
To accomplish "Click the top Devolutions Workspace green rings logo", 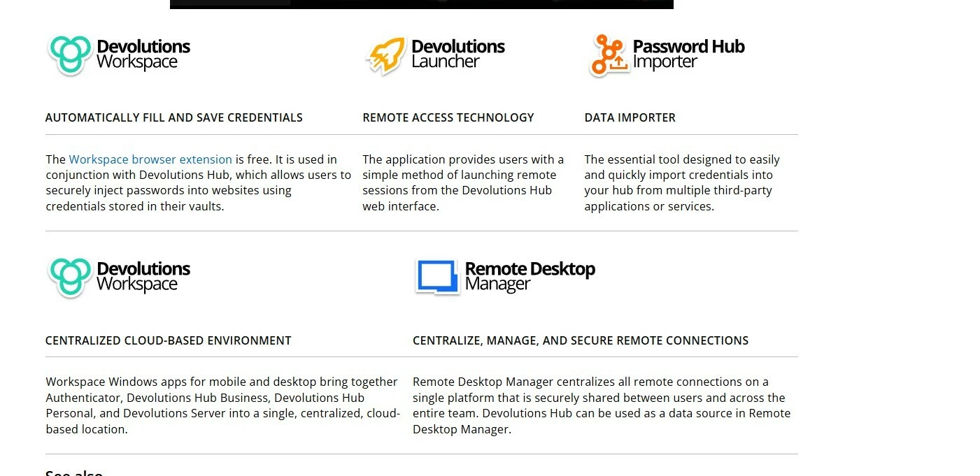I will click(x=70, y=55).
